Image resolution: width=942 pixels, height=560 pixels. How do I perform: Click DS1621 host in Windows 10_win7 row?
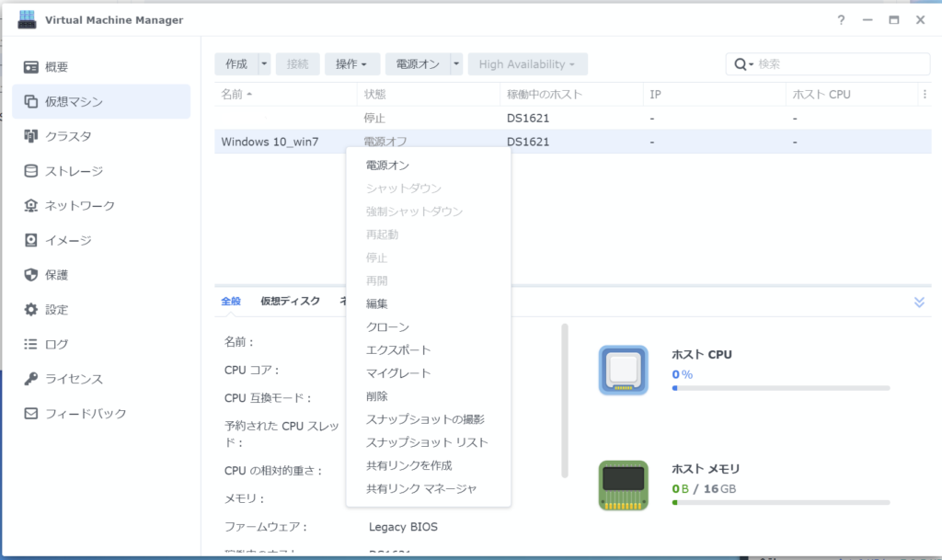(x=527, y=142)
